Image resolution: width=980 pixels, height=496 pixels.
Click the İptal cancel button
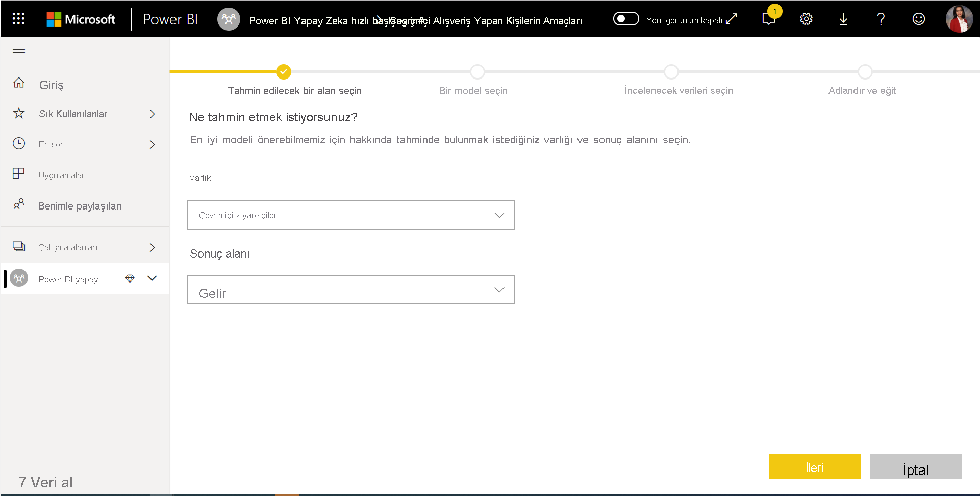[x=916, y=466]
